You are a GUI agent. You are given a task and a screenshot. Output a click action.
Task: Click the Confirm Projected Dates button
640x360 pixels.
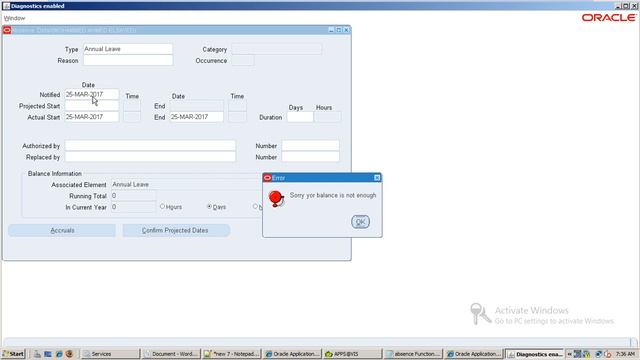176,231
